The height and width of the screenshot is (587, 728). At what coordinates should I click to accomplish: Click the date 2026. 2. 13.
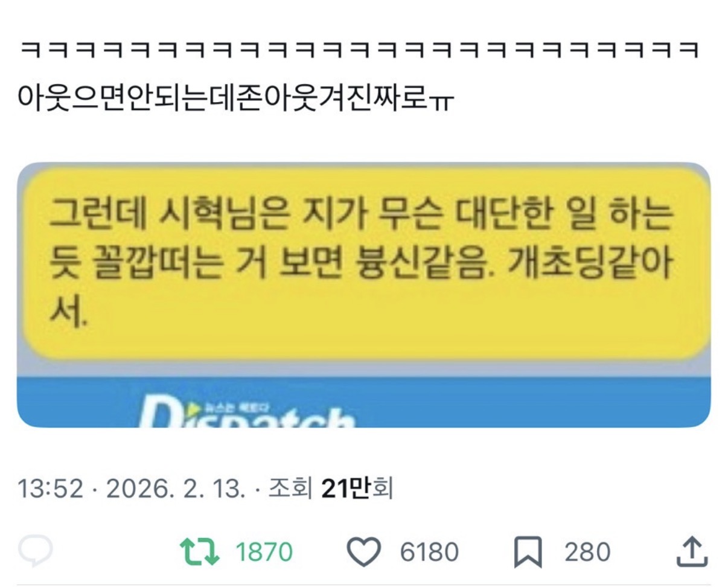pos(176,489)
